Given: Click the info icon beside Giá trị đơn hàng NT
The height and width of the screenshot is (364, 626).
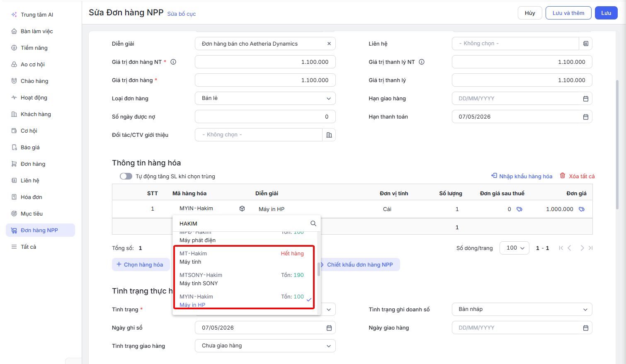Looking at the screenshot, I should [173, 62].
